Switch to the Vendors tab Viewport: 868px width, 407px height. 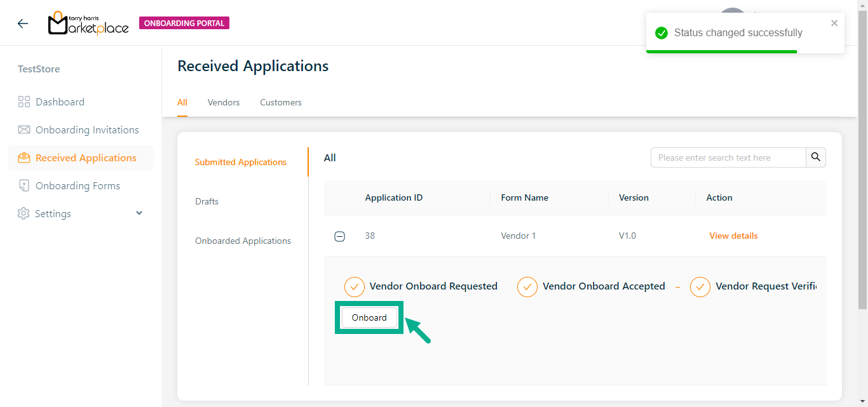[x=224, y=102]
